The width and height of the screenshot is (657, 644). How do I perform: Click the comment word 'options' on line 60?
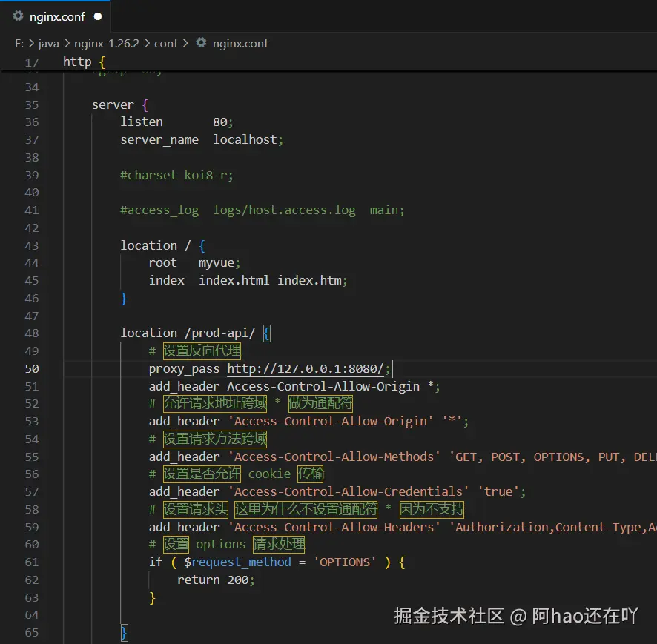(x=220, y=545)
